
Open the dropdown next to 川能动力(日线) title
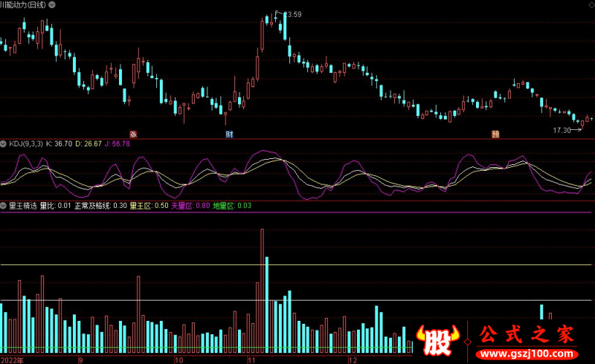(x=52, y=4)
